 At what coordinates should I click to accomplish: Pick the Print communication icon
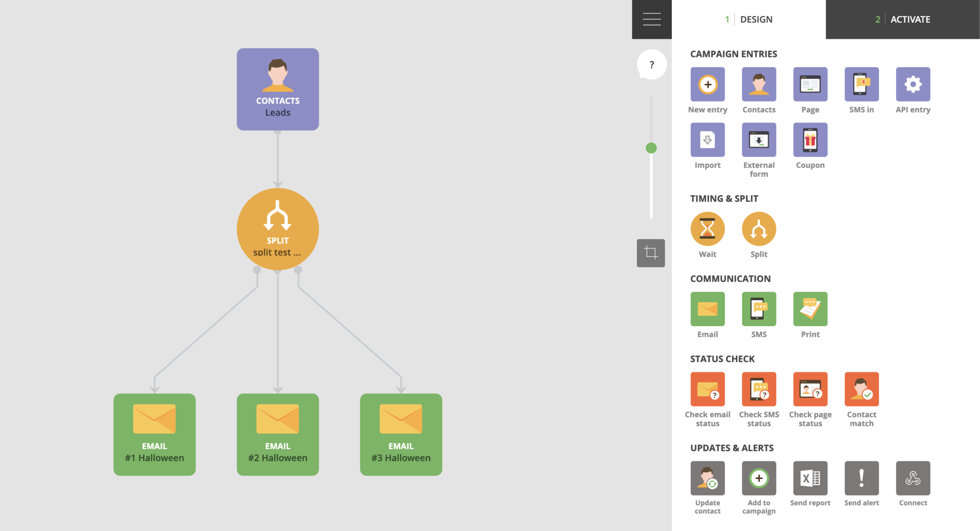[810, 309]
